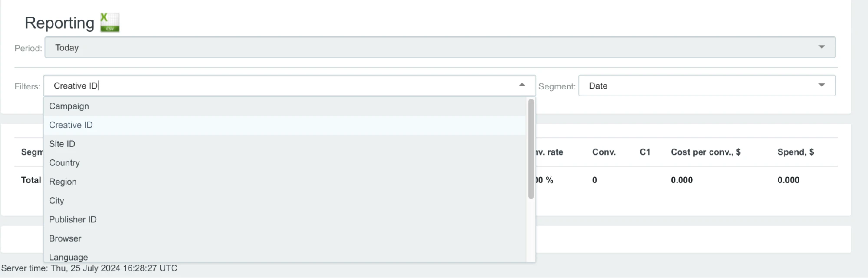Select Site ID filter option
Viewport: 868px width, 278px height.
pyautogui.click(x=285, y=144)
